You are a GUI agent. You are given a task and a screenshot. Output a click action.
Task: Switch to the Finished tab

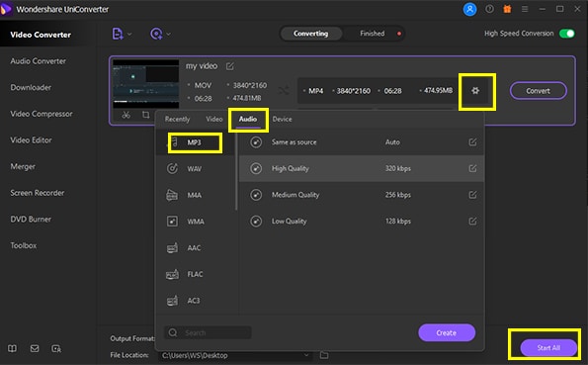(372, 34)
